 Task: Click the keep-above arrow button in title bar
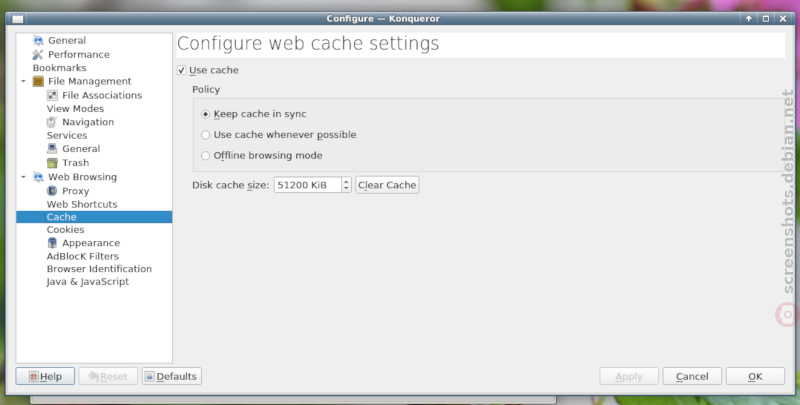coord(748,18)
